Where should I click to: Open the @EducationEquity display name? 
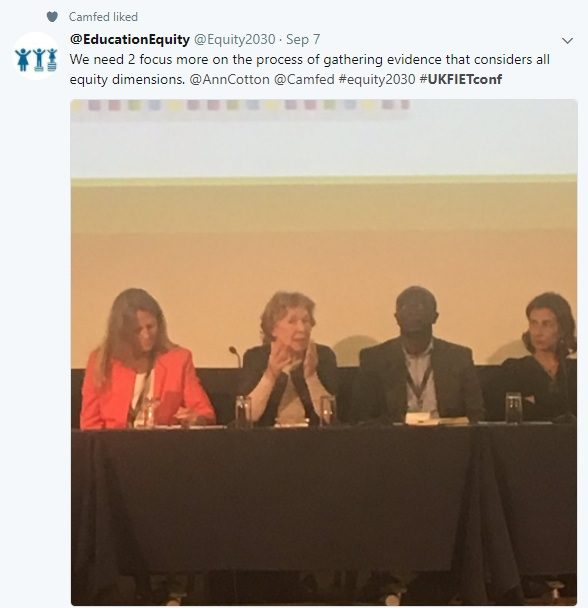coord(130,39)
